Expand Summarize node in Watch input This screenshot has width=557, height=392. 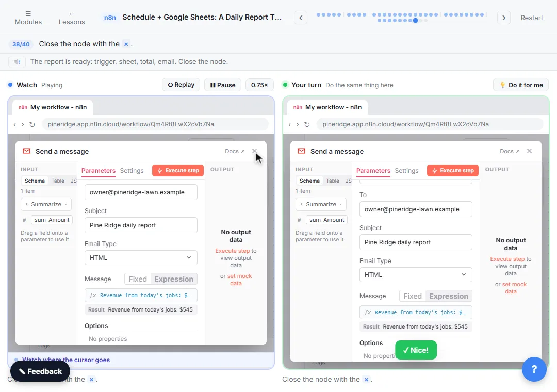pos(46,204)
